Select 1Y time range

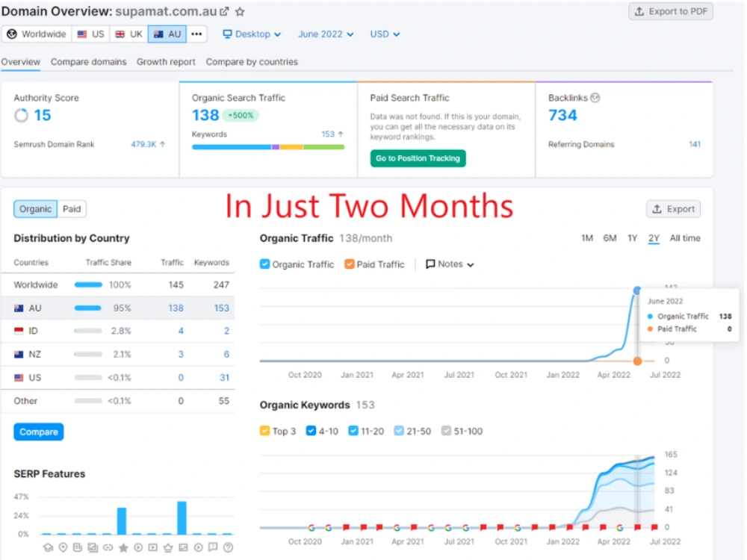[x=632, y=238]
